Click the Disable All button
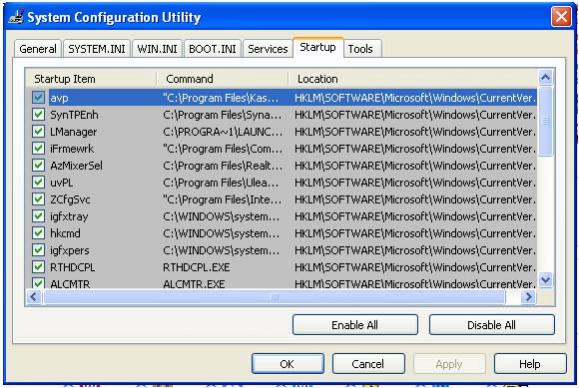The width and height of the screenshot is (579, 388). [x=491, y=325]
